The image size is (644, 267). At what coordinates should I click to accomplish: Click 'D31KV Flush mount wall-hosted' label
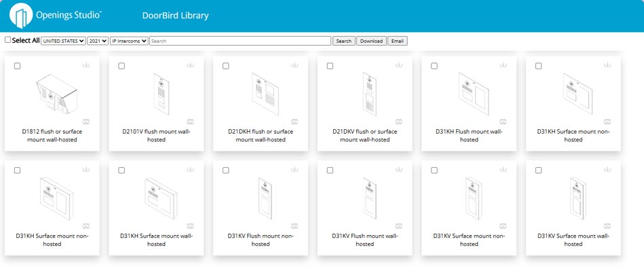point(365,241)
